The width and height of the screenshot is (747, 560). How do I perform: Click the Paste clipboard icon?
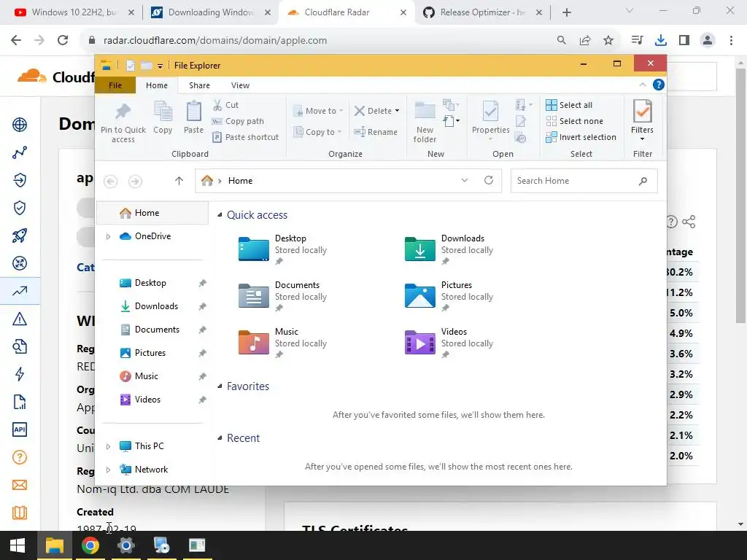(x=193, y=117)
